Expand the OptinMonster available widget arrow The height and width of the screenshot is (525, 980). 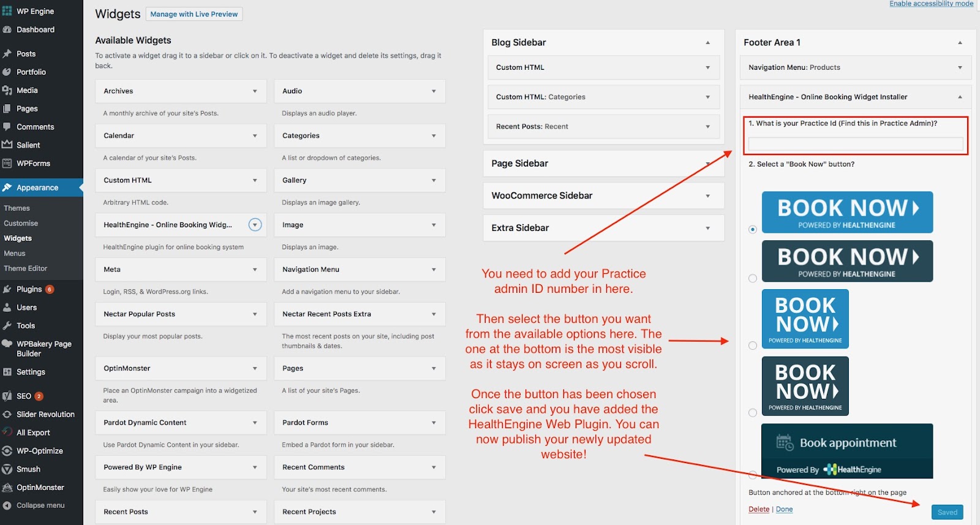255,369
